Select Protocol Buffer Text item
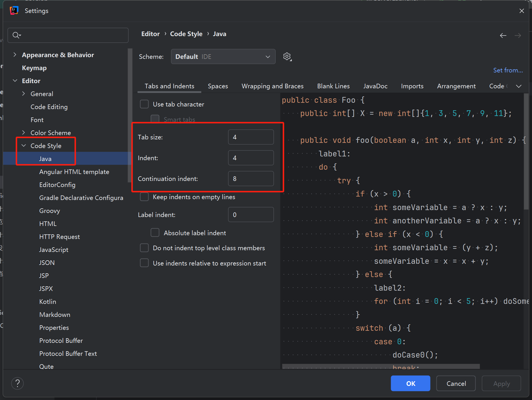 point(68,353)
